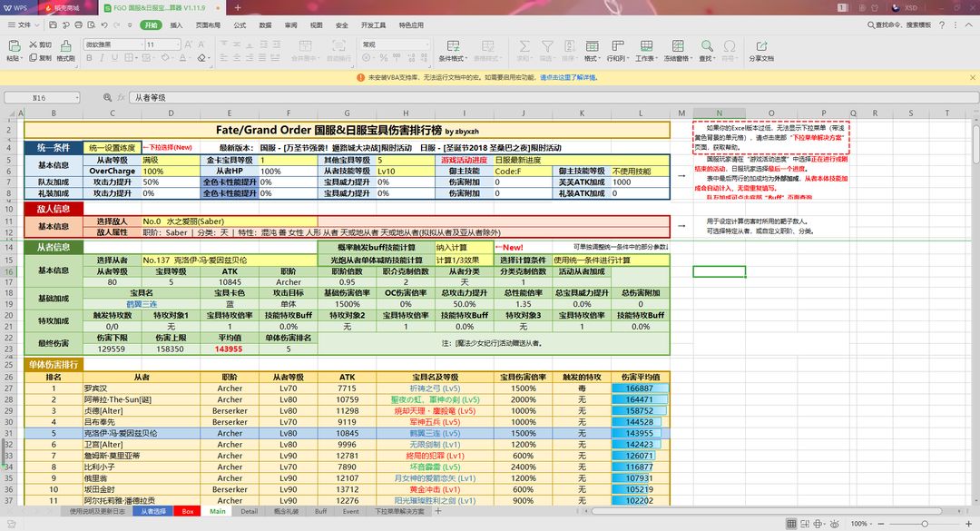
Task: Click the orange macro warning icon
Action: pos(360,77)
